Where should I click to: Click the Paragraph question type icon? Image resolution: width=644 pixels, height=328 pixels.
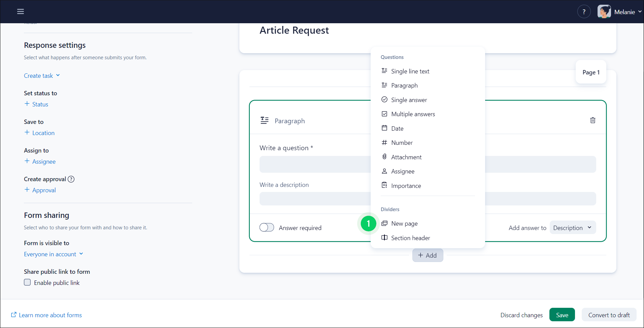point(384,85)
